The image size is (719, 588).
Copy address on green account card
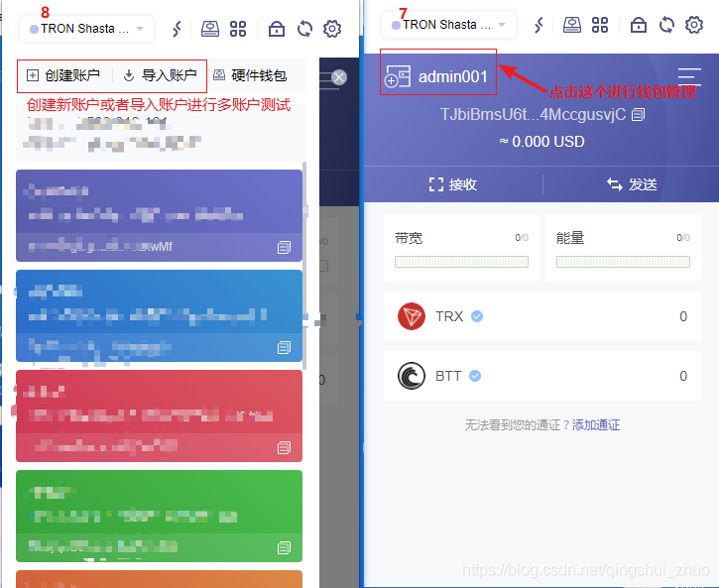[x=284, y=547]
